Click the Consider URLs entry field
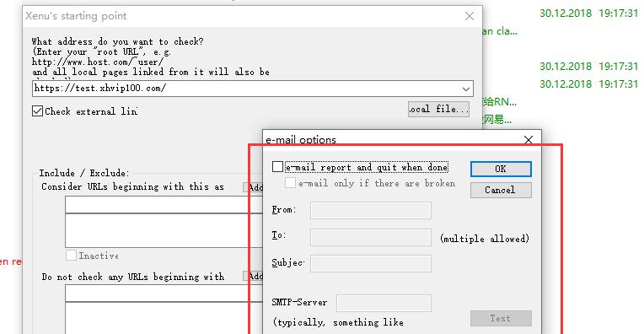The height and width of the screenshot is (334, 644). (164, 205)
